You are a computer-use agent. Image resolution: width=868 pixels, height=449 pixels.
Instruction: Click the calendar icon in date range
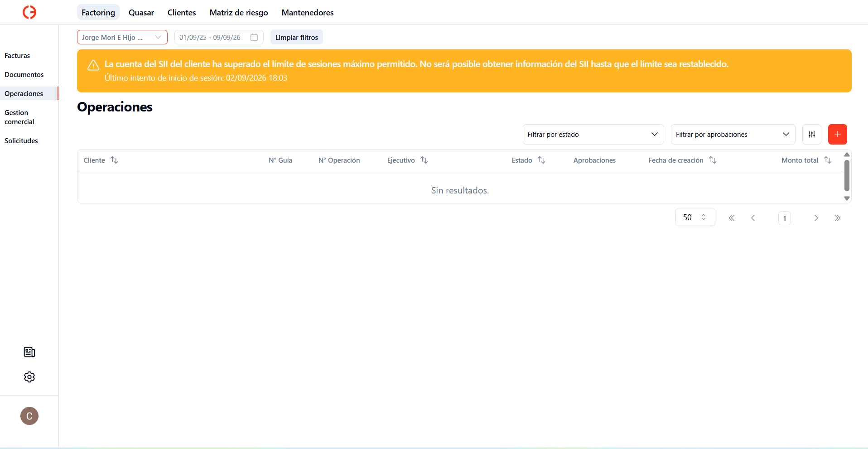pos(254,37)
